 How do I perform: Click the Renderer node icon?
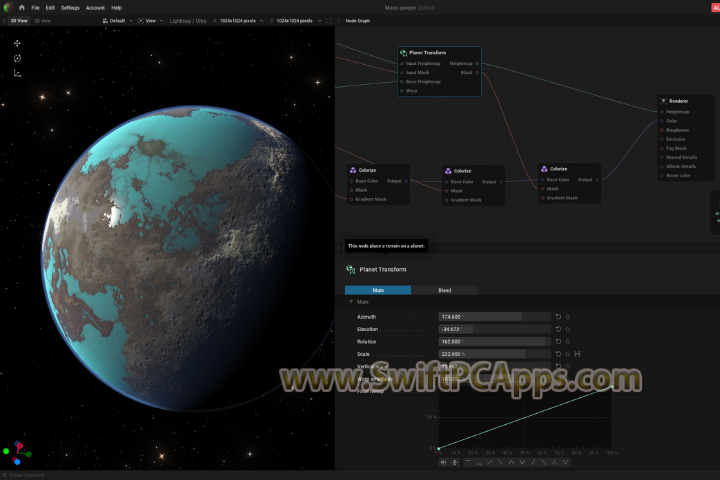point(664,101)
